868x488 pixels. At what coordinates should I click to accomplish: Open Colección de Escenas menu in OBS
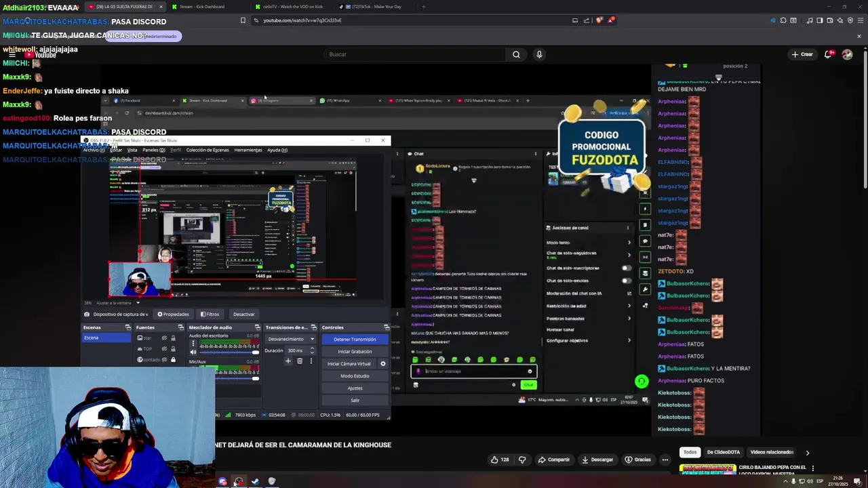click(208, 150)
